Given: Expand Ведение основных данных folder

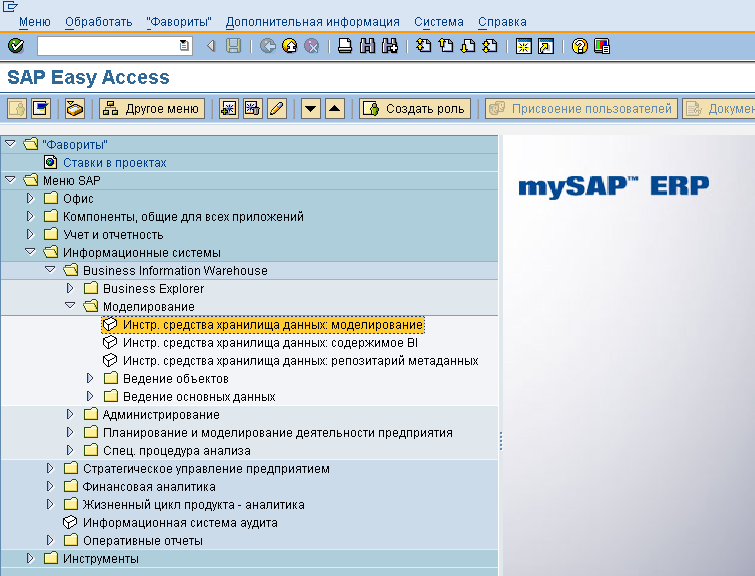Looking at the screenshot, I should tap(90, 396).
